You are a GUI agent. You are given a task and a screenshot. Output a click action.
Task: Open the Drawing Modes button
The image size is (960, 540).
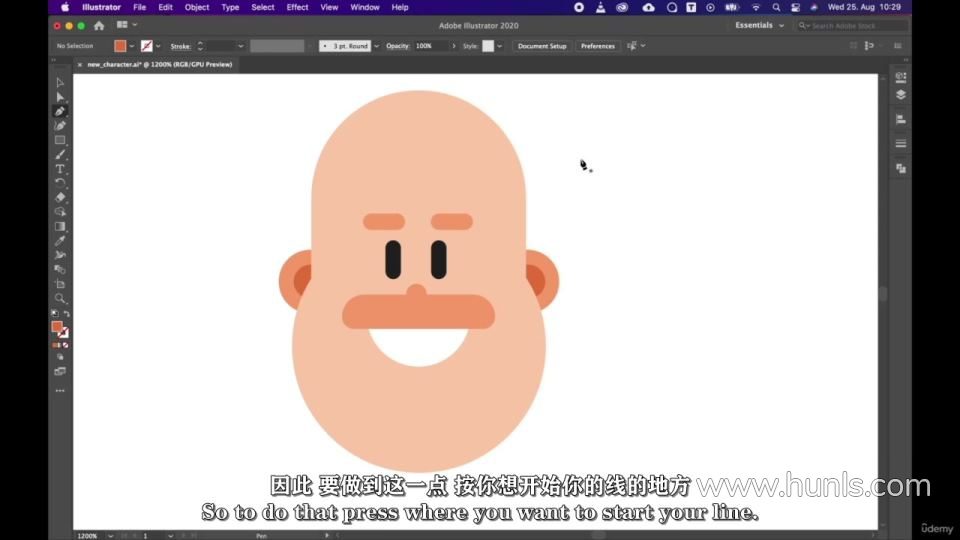pos(60,357)
